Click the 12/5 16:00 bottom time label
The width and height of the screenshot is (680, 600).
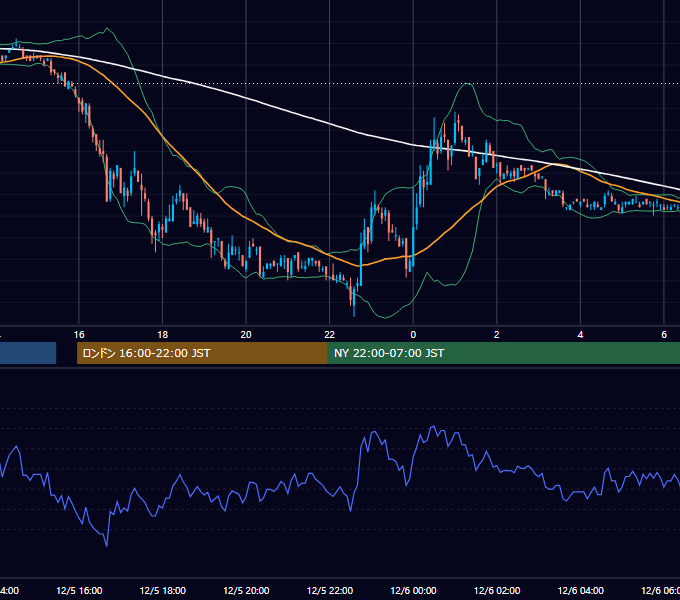[79, 590]
